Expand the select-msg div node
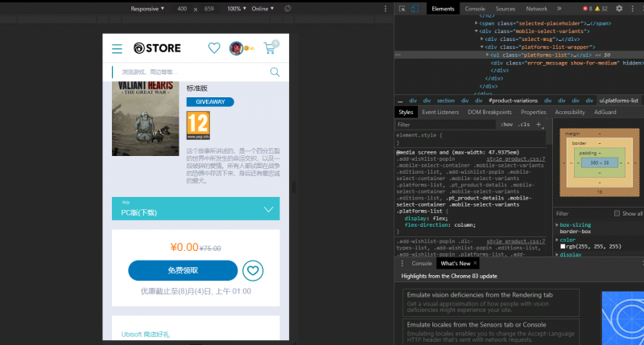644x345 pixels. [x=482, y=39]
